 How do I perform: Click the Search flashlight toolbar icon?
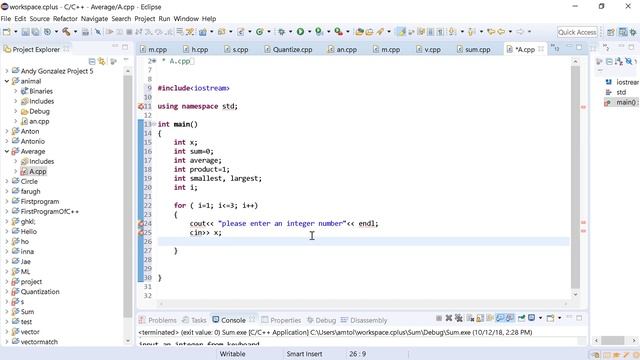coord(380,31)
